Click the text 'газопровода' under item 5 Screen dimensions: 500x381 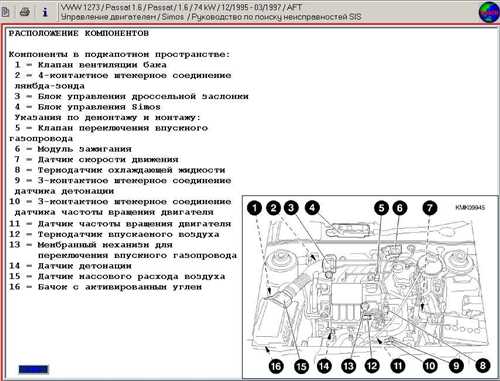point(41,139)
